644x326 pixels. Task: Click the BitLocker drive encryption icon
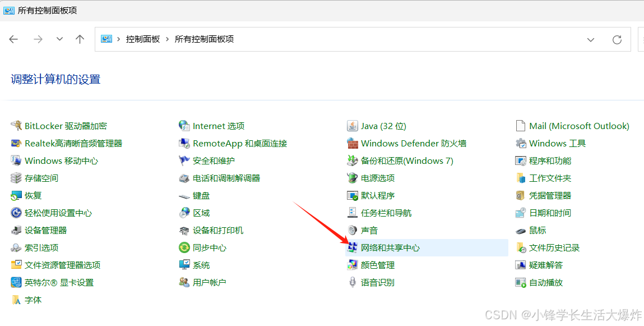click(x=16, y=126)
